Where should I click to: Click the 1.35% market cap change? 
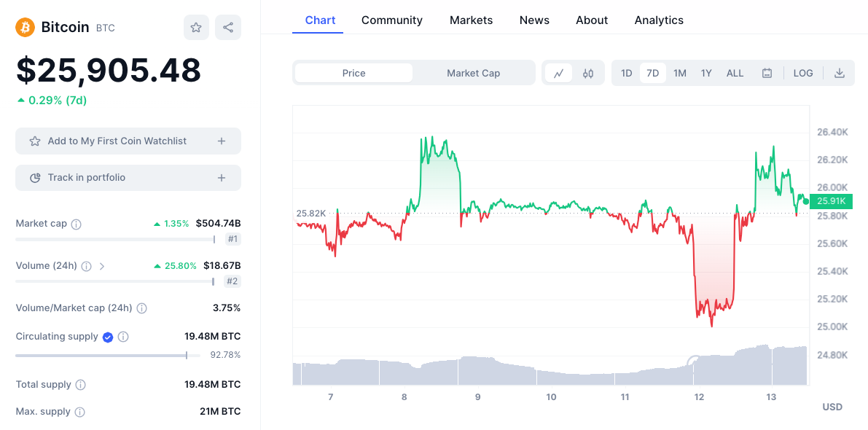pyautogui.click(x=176, y=224)
